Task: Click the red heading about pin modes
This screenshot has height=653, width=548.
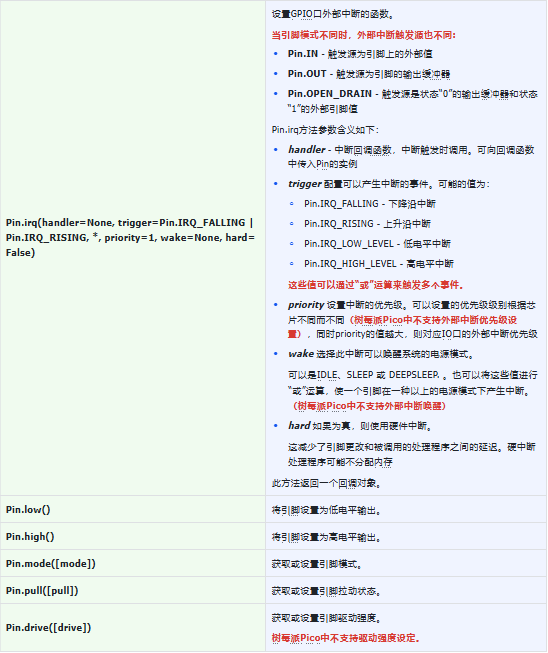Action: click(364, 35)
